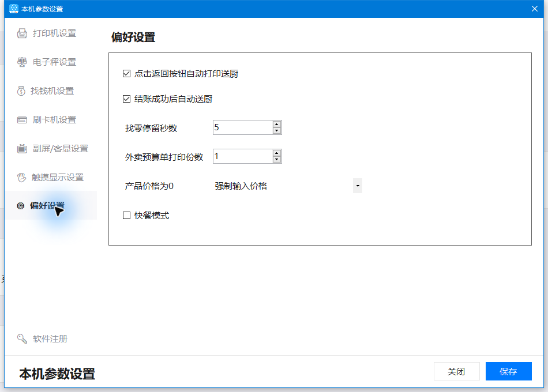This screenshot has height=392, width=548.
Task: Click the 外卖预算单打印份数 value field
Action: (243, 156)
